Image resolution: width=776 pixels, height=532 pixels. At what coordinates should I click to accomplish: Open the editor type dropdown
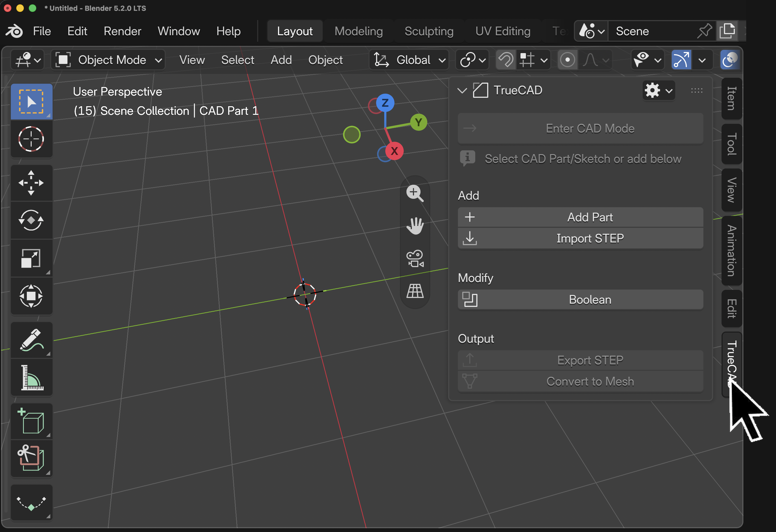[27, 60]
